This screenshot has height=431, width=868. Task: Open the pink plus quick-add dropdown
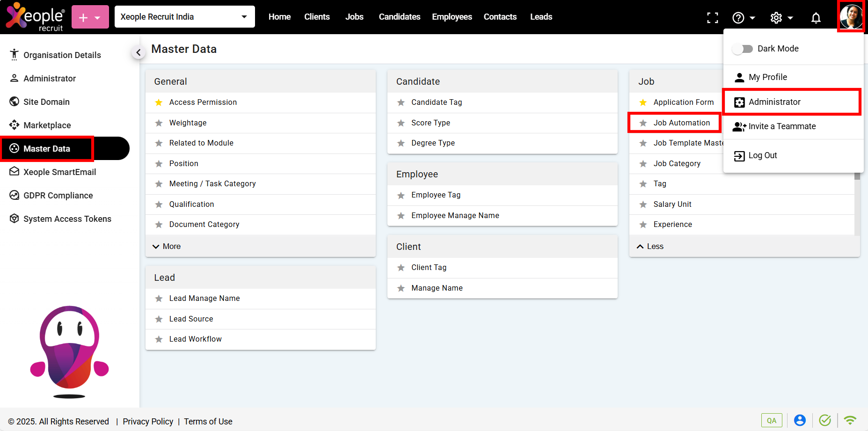90,17
